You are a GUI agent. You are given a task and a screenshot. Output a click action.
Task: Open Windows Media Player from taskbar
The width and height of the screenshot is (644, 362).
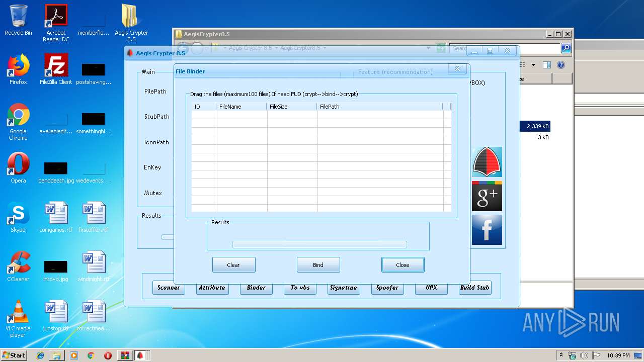tap(74, 355)
